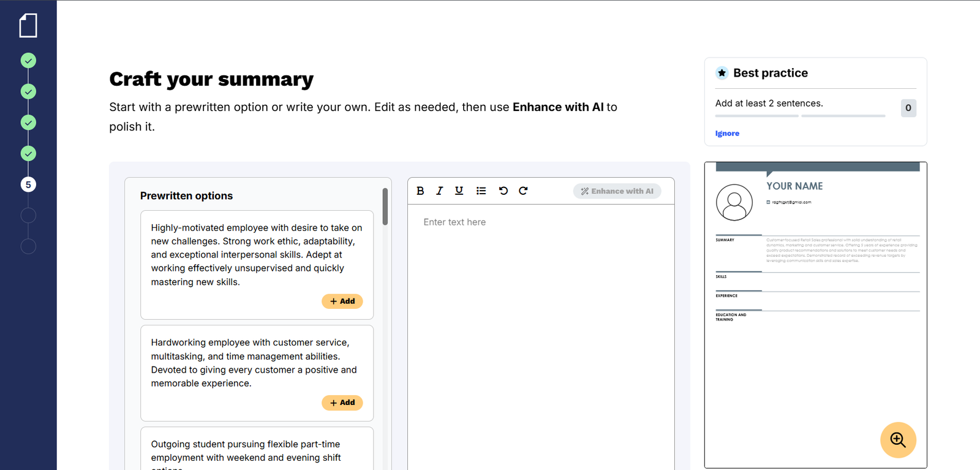The height and width of the screenshot is (470, 980).
Task: Toggle underline formatting in the editor
Action: point(459,191)
